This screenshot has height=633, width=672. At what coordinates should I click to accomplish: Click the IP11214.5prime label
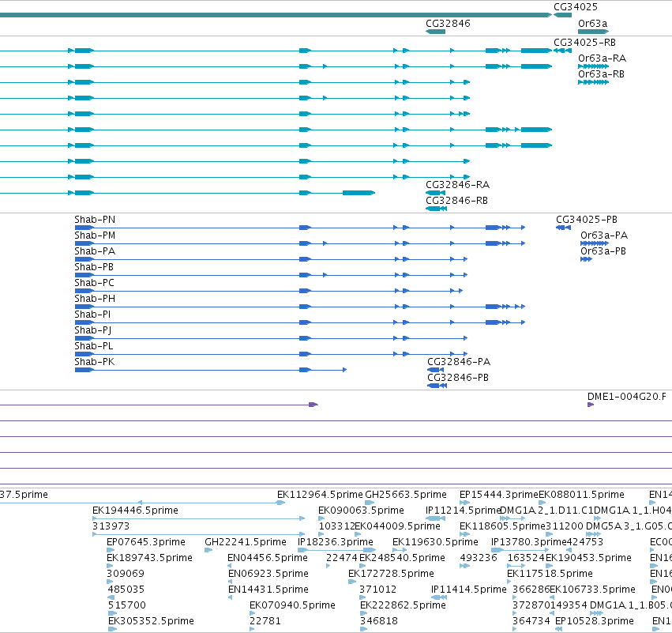click(463, 511)
